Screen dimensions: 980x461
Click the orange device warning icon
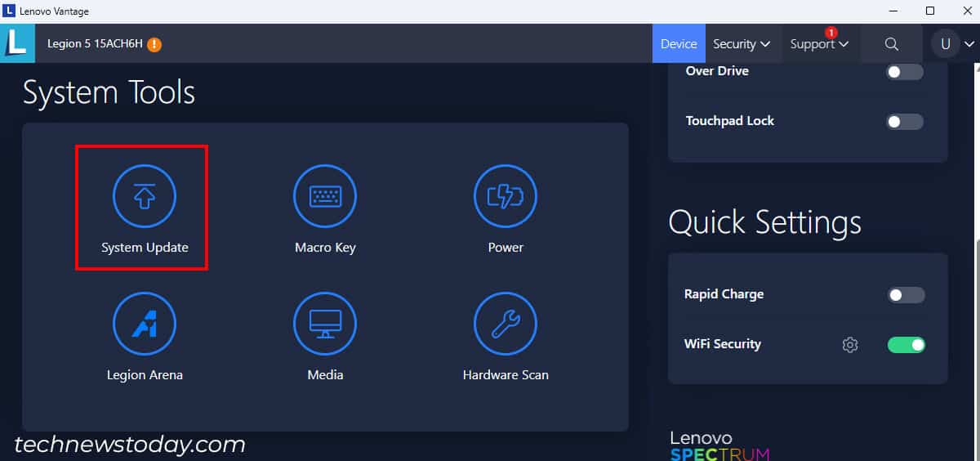(154, 44)
